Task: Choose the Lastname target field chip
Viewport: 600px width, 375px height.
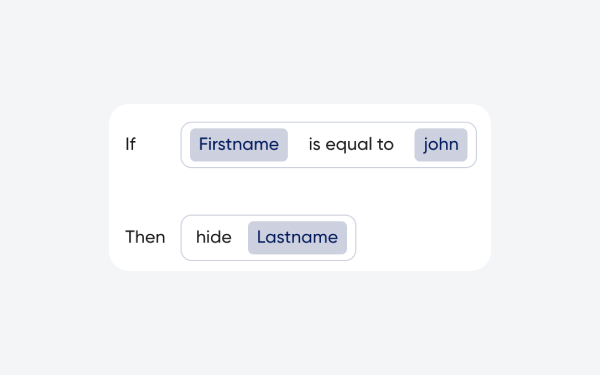Action: 297,238
